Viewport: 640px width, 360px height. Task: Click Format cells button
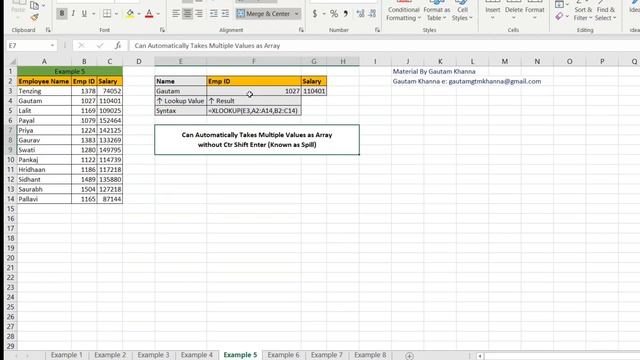[535, 11]
